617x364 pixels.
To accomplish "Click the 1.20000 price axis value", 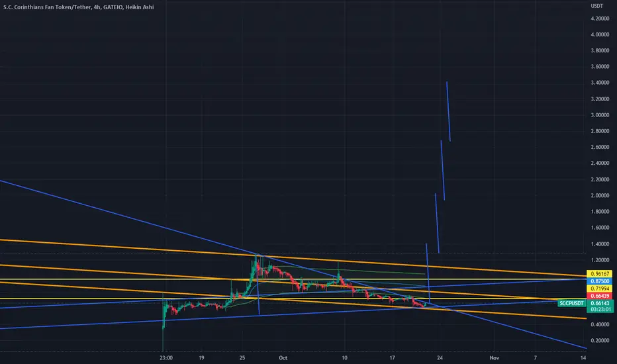I will coord(600,260).
